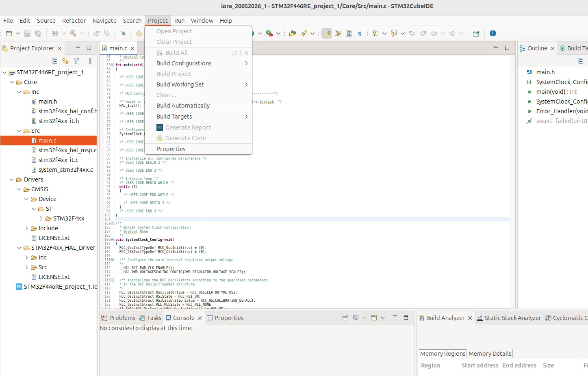Click the Display Selected Console icon

356,318
